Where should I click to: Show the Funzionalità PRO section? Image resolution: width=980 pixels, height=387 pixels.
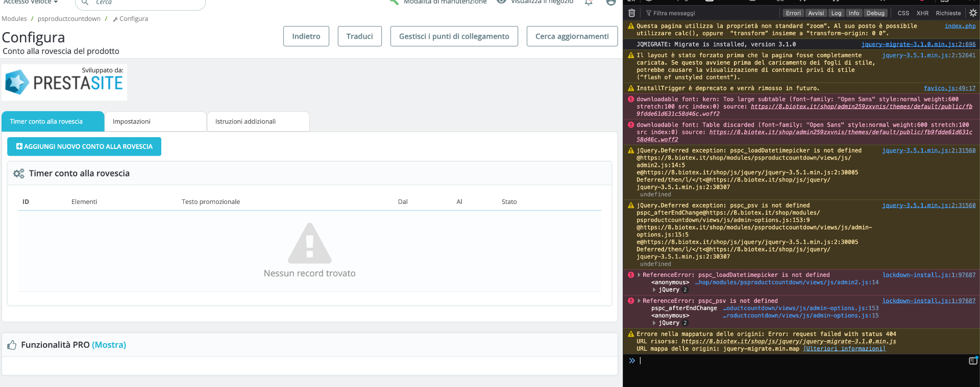[x=109, y=345]
